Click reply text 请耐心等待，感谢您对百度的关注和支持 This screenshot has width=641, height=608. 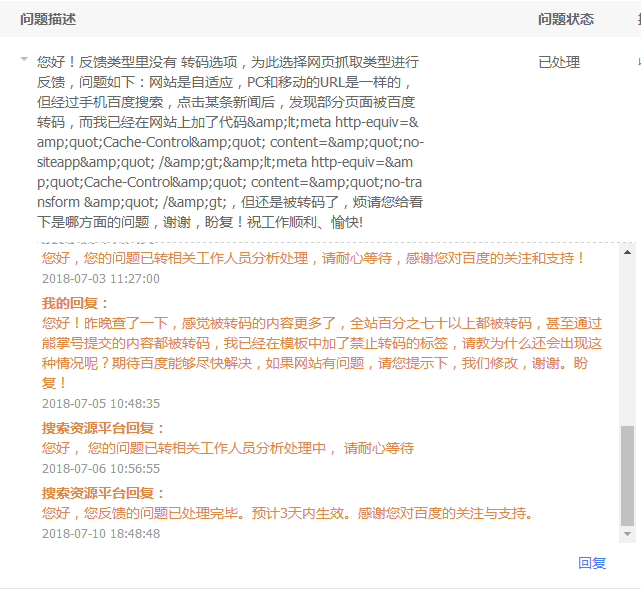[x=453, y=258]
